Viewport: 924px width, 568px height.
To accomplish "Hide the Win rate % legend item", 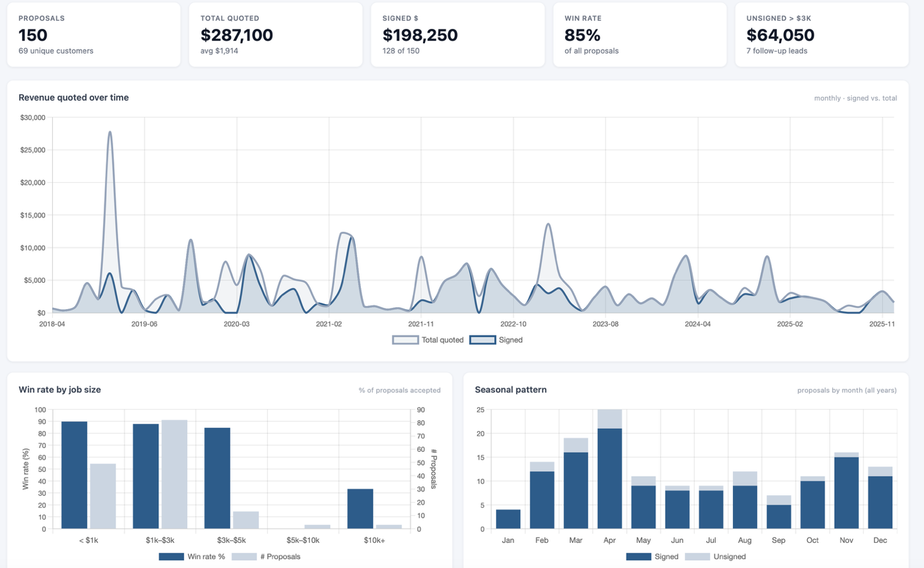I will click(192, 556).
